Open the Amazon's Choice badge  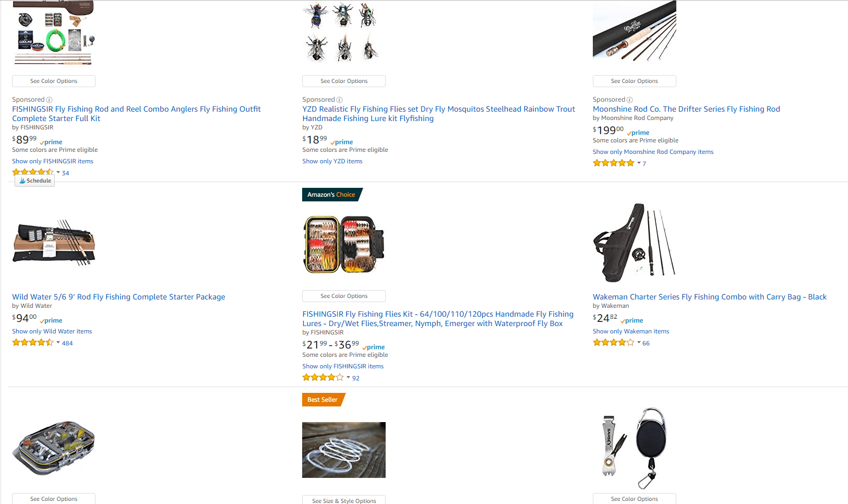(x=331, y=195)
